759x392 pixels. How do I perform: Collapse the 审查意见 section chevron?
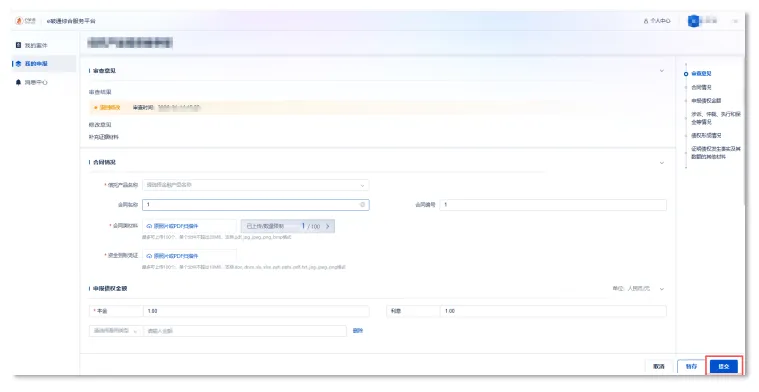tap(662, 71)
